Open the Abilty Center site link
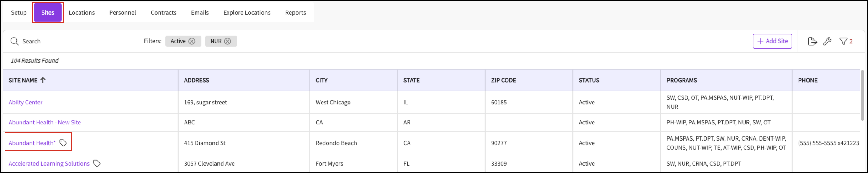The width and height of the screenshot is (868, 173). [26, 102]
